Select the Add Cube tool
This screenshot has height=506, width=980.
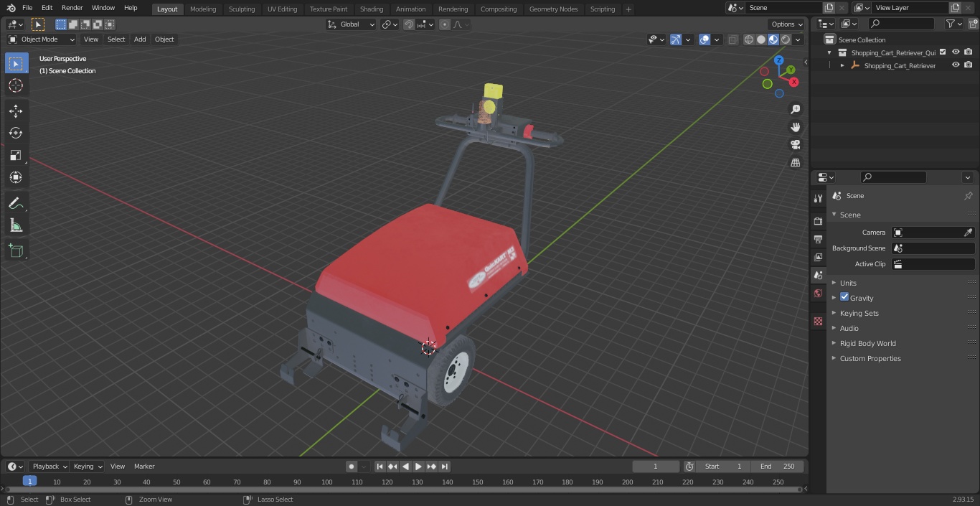point(16,250)
